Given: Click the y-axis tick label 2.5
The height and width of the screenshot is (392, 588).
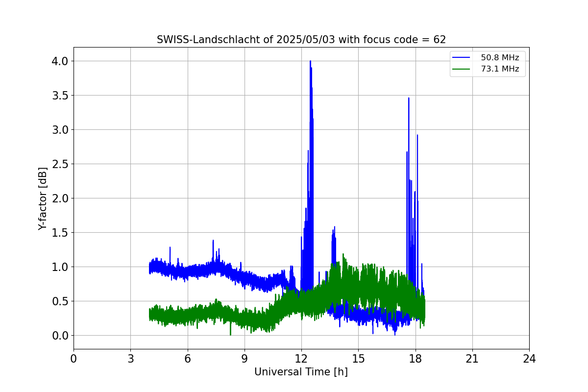Looking at the screenshot, I should (61, 164).
